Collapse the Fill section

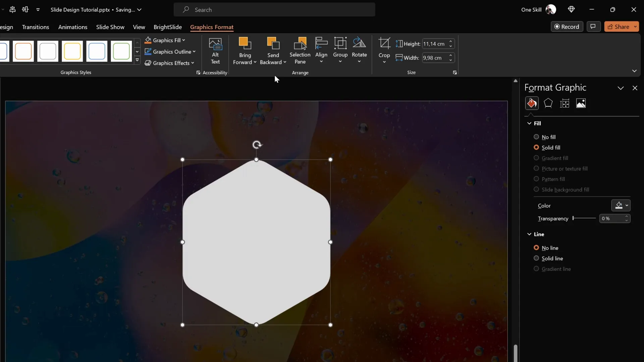[528, 123]
